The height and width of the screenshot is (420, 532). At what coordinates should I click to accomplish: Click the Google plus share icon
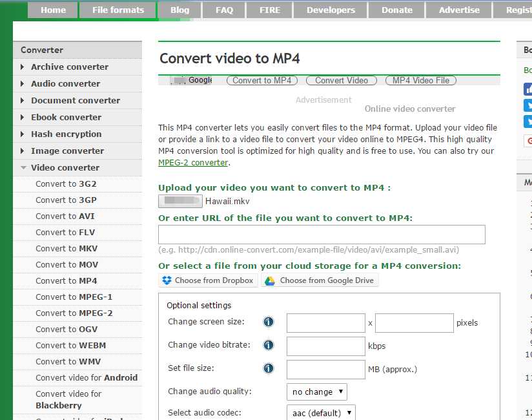527,141
